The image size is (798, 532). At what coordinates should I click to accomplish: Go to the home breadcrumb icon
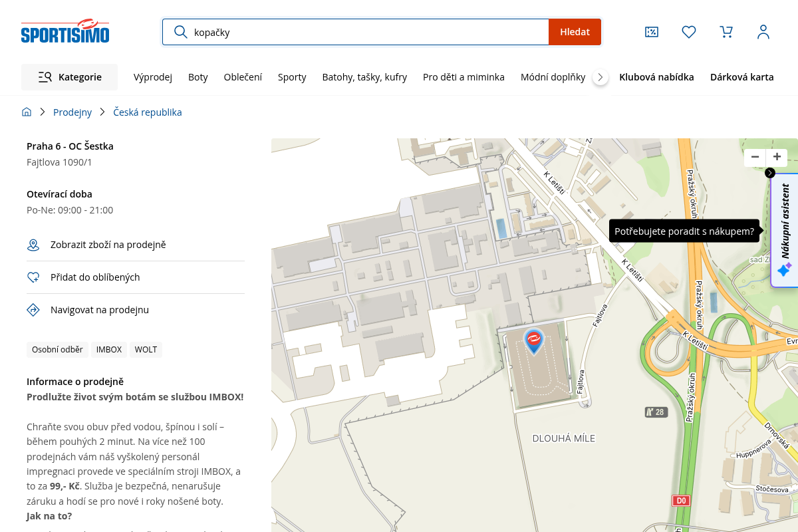(27, 112)
